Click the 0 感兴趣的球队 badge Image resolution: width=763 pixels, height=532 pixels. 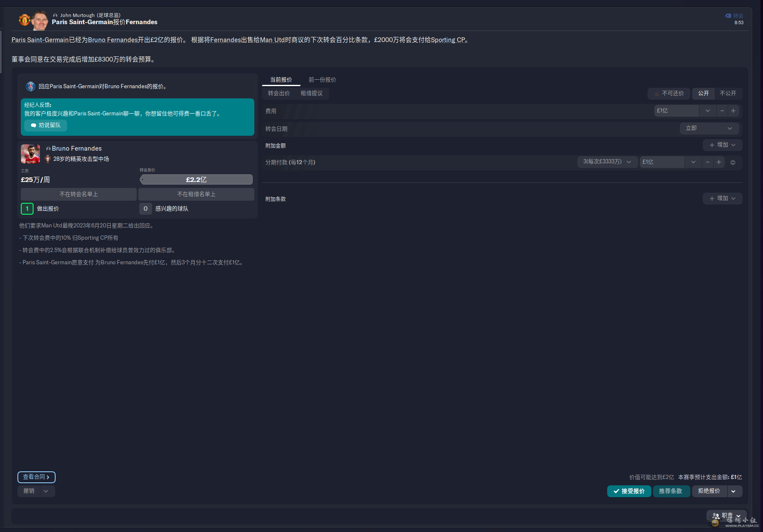[146, 209]
